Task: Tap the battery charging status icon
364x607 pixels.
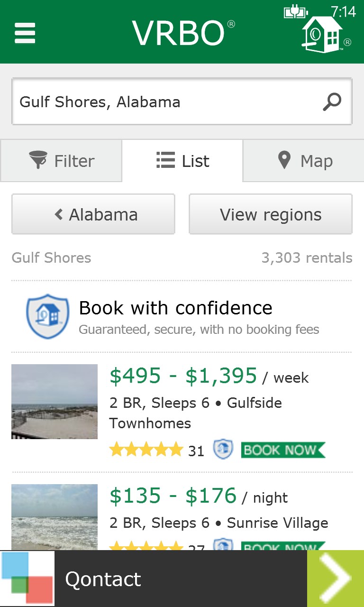Action: (296, 12)
